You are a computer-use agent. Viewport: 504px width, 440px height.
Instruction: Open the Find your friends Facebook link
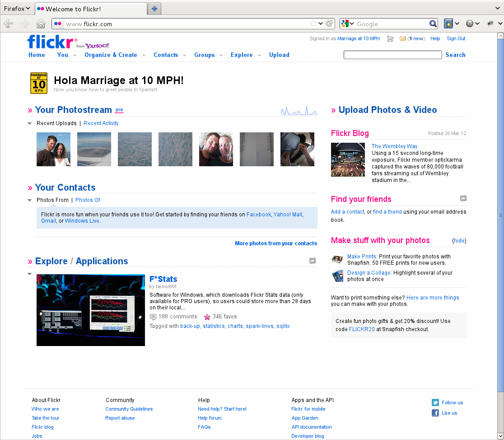259,215
